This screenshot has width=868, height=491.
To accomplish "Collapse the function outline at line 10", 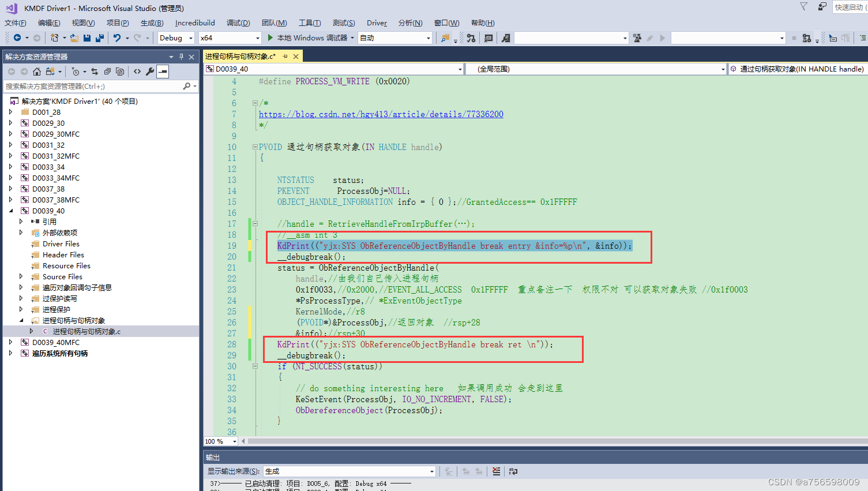I will pyautogui.click(x=255, y=147).
